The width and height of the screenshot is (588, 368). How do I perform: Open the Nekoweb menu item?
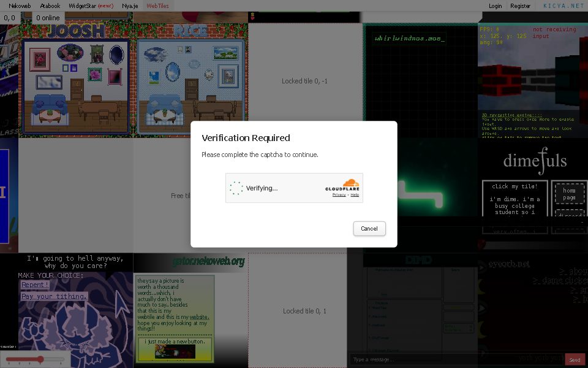[x=20, y=6]
